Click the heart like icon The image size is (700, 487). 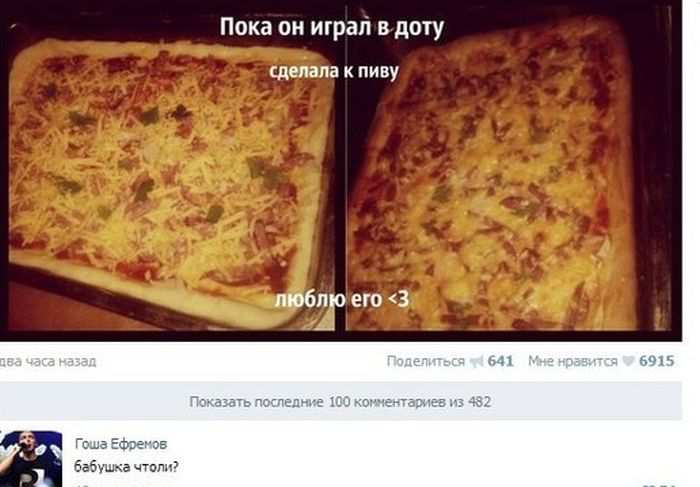[x=629, y=361]
